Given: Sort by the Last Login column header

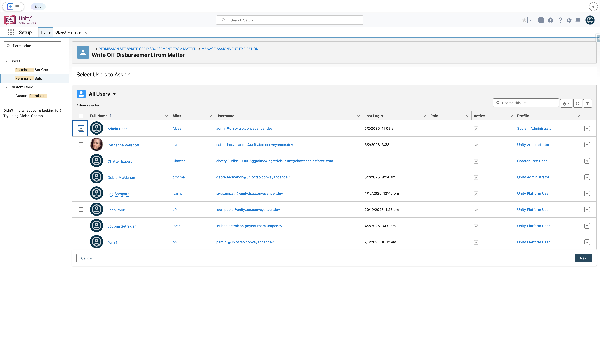Looking at the screenshot, I should (373, 116).
